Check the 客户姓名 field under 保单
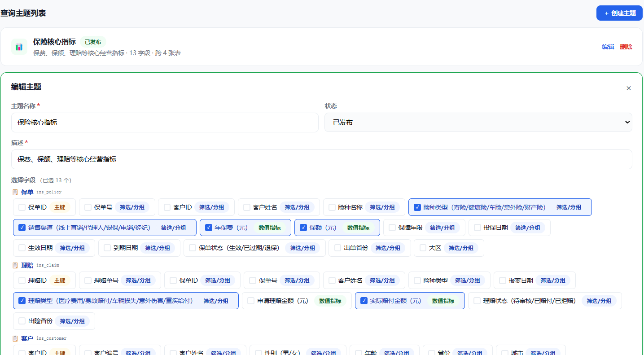Screen dimensions: 644x355 click(247, 207)
